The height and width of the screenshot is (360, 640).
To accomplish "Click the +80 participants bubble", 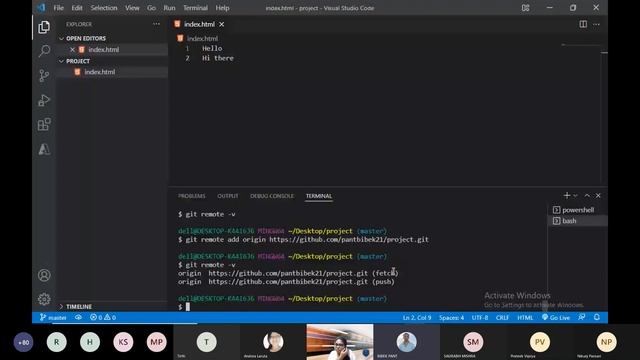I will [23, 342].
